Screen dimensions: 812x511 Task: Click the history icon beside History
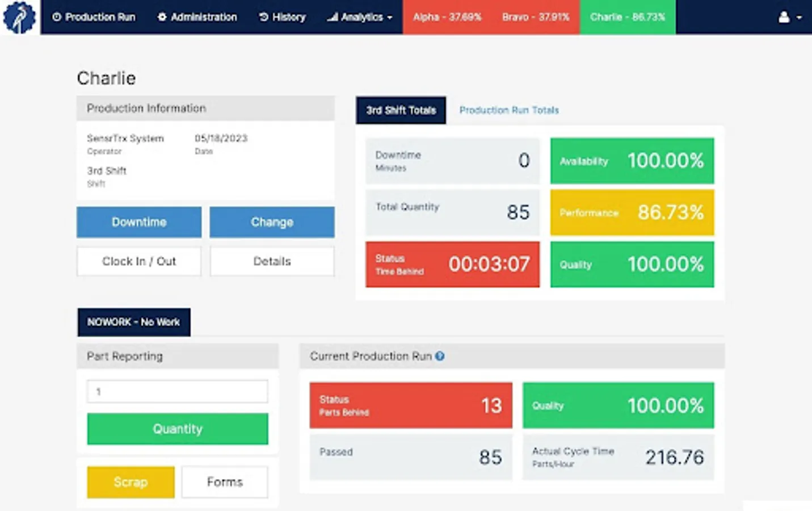264,17
